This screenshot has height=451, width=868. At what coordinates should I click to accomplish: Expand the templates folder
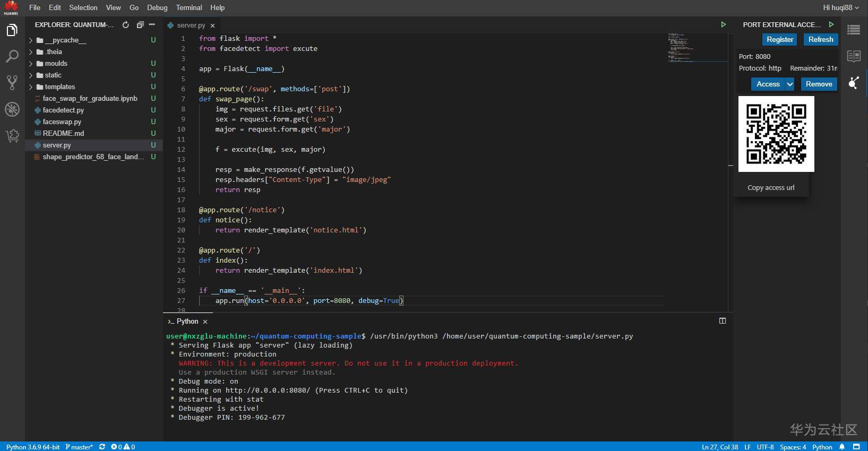click(x=59, y=87)
